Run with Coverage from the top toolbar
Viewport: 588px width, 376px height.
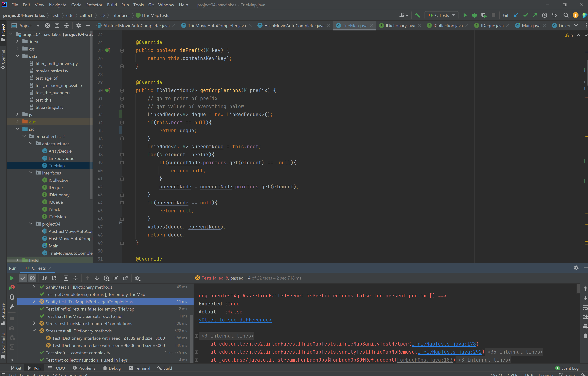[484, 15]
